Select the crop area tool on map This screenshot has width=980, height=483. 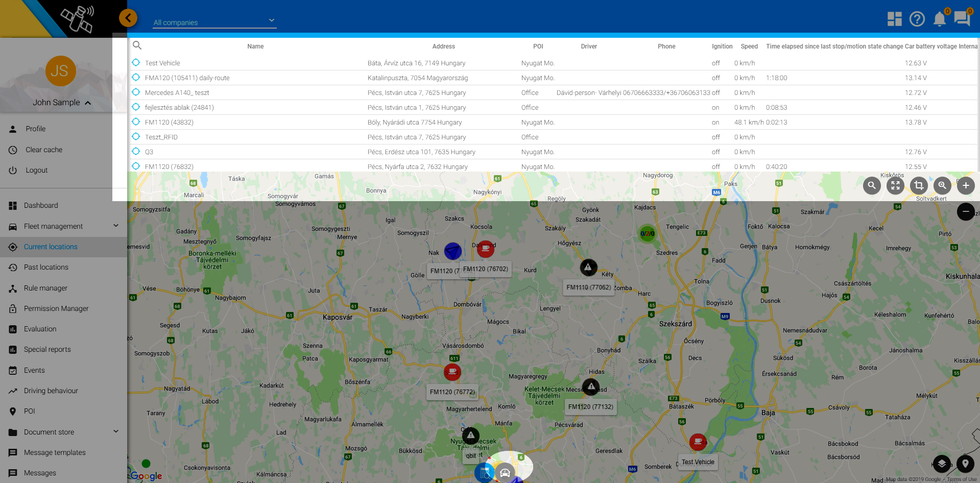tap(919, 186)
